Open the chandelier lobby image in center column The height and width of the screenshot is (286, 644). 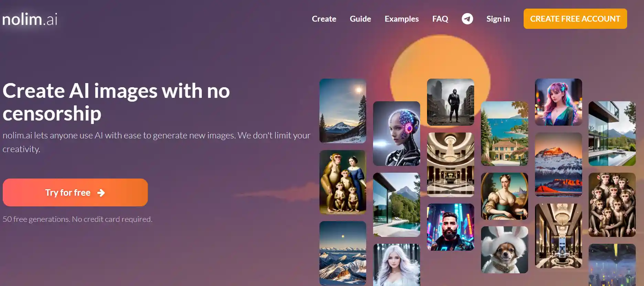click(x=450, y=165)
